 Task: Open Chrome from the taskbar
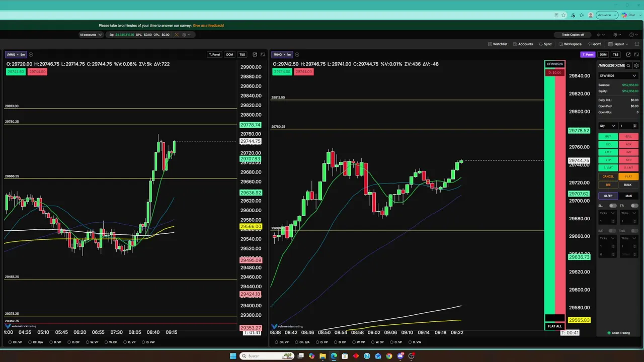[389, 356]
